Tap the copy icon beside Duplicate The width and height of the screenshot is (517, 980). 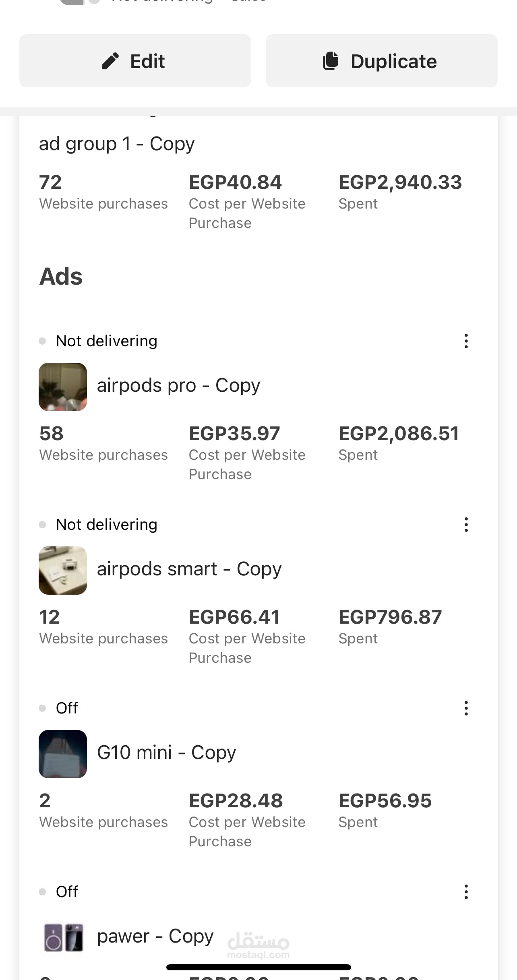331,61
